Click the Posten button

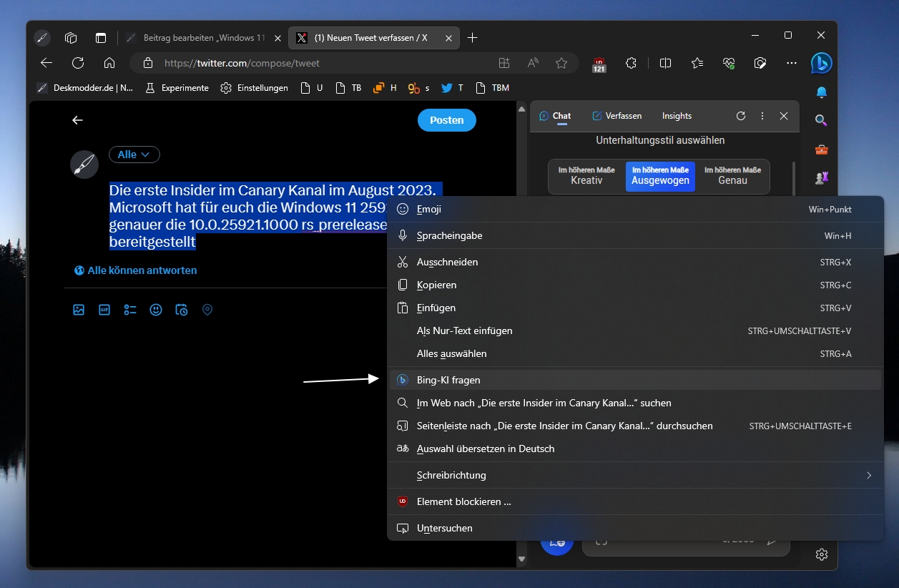[447, 120]
